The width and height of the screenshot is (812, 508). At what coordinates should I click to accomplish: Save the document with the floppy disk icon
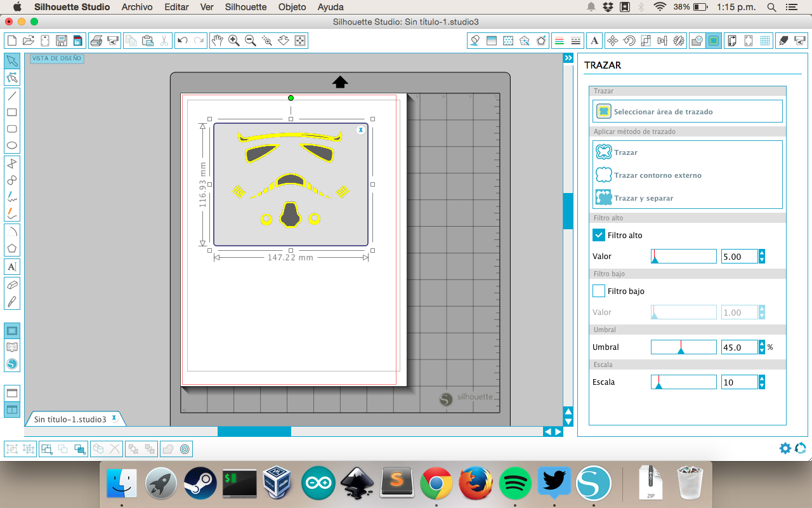pos(62,41)
